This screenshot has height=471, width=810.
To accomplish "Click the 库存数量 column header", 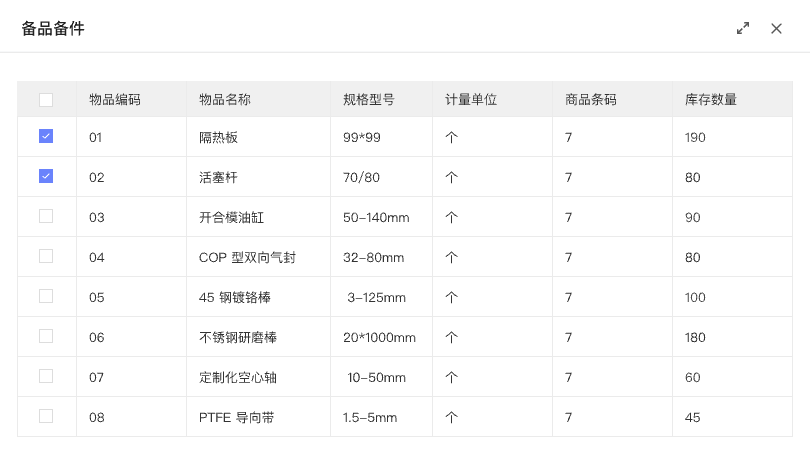I will coord(711,100).
